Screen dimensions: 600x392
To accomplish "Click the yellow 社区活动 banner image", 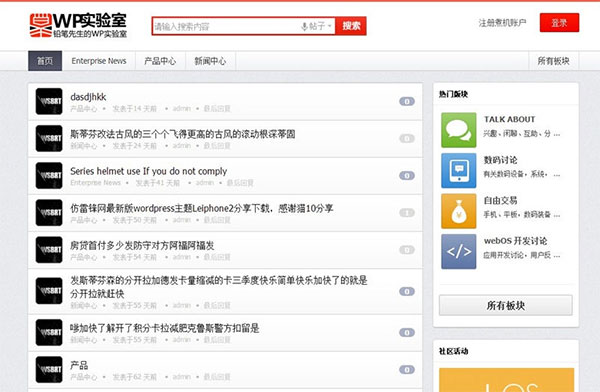I will coord(506,380).
